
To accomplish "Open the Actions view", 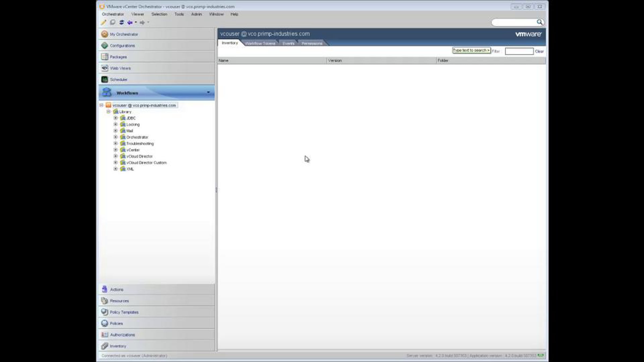I will pyautogui.click(x=156, y=290).
